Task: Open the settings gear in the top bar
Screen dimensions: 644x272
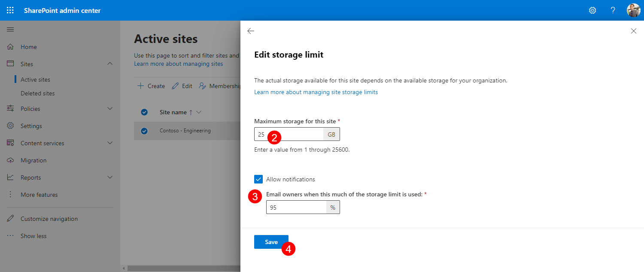Action: click(x=592, y=10)
